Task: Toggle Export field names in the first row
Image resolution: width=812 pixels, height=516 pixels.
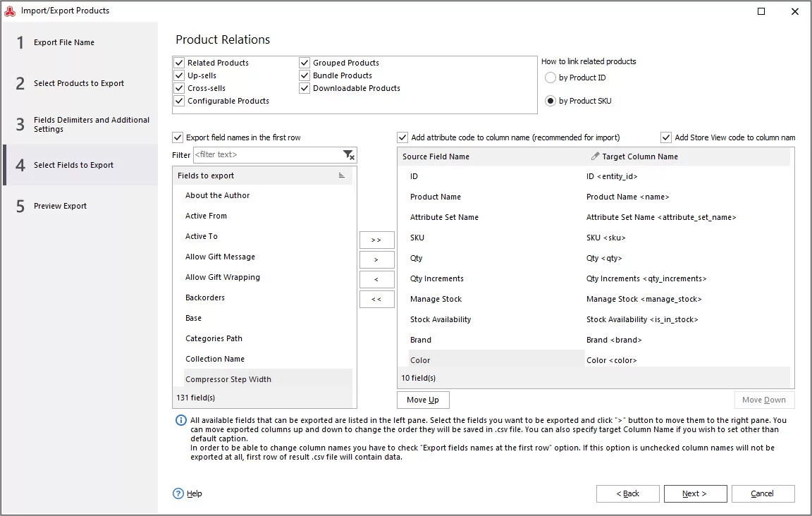Action: 178,137
